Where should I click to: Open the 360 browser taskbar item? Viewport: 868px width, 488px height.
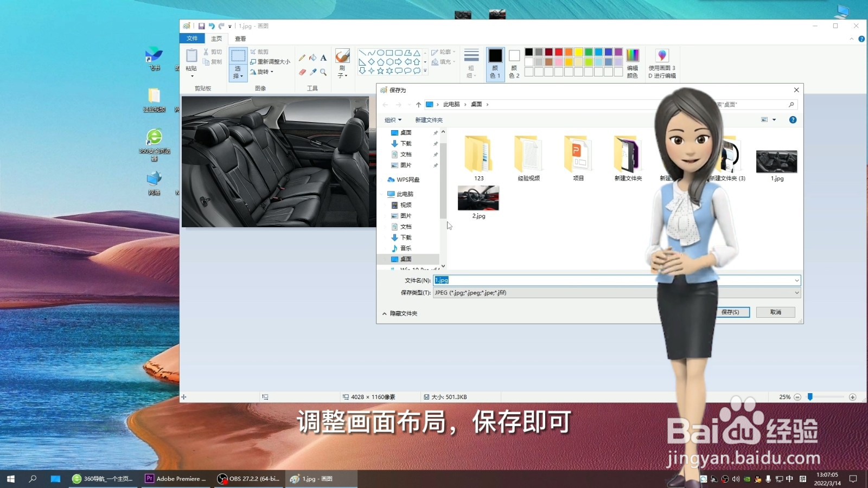[103, 479]
